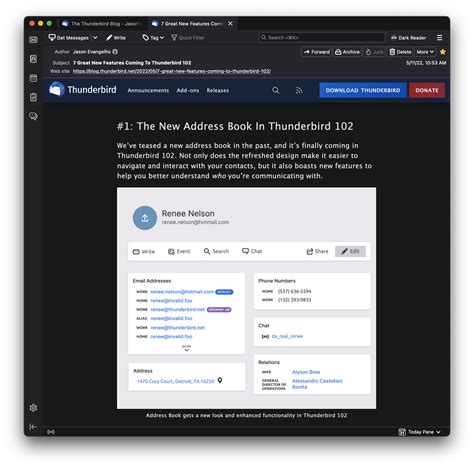The width and height of the screenshot is (474, 468).
Task: Click Alyson Bree relation link
Action: click(306, 372)
